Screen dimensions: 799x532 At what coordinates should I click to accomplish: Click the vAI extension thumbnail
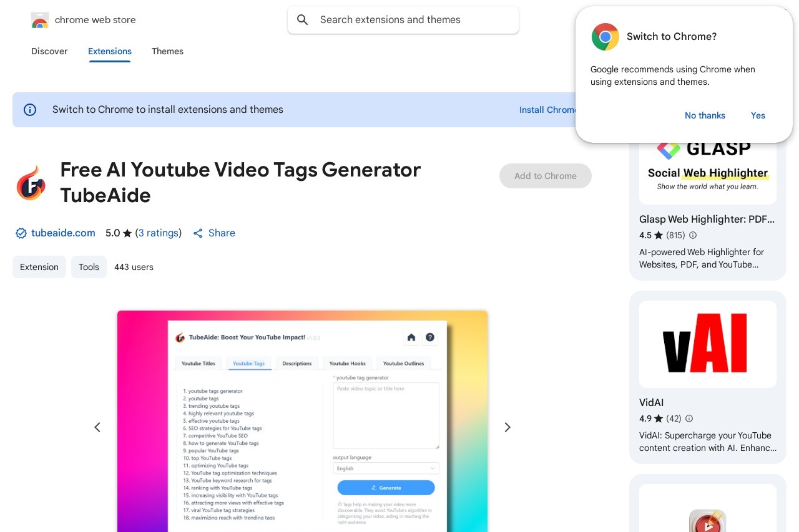[x=708, y=344]
